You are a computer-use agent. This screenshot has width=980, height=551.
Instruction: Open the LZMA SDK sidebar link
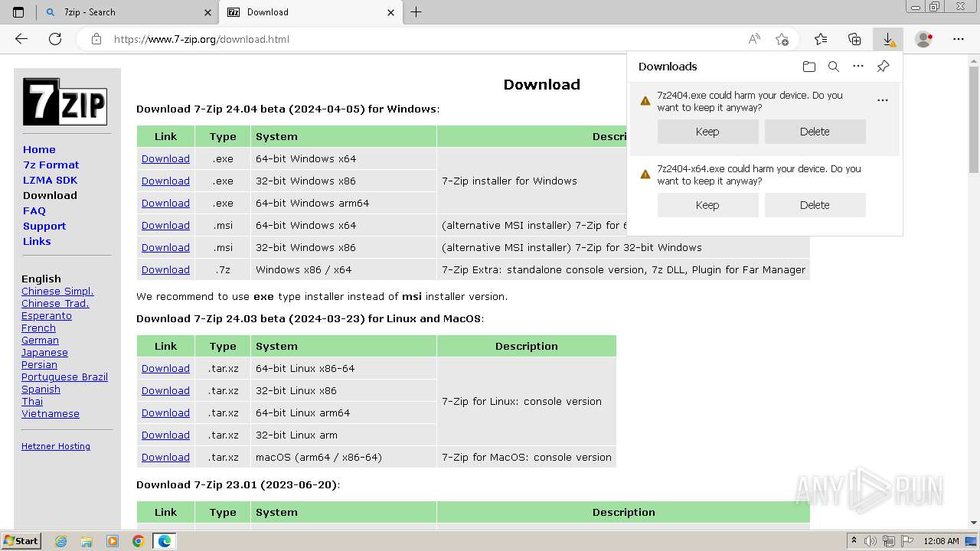coord(50,181)
